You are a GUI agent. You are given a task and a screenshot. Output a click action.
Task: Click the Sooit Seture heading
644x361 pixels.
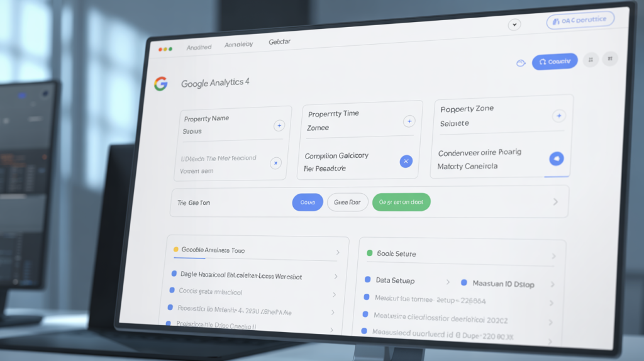pyautogui.click(x=396, y=254)
